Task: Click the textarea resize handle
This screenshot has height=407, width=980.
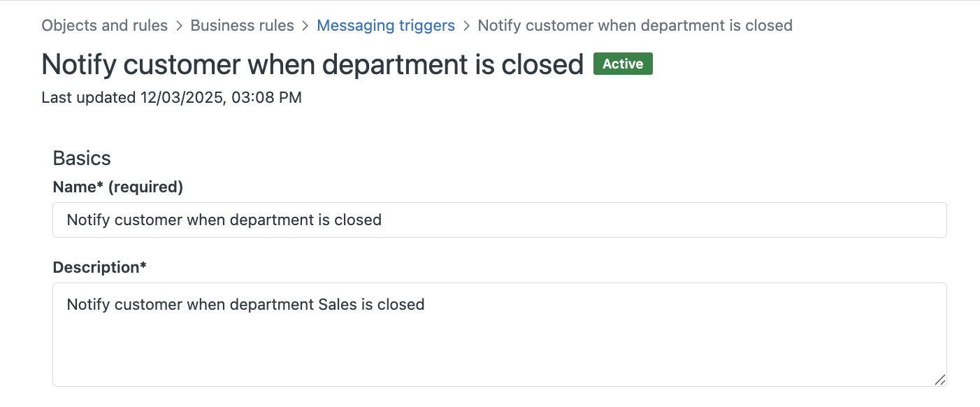Action: coord(939,380)
